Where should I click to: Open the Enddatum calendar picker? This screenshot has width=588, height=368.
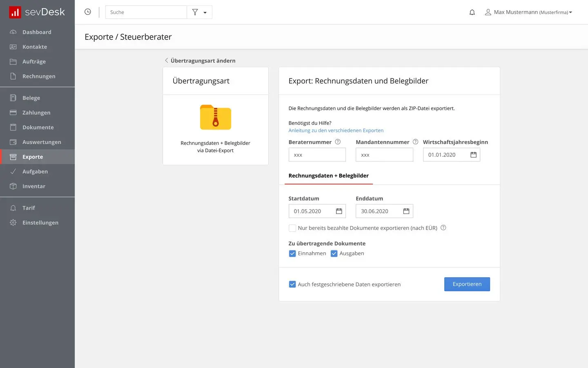406,211
